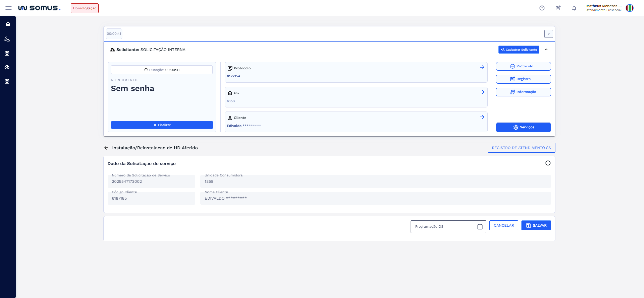This screenshot has width=644, height=298.
Task: Open Protocolo card arrow
Action: (x=482, y=67)
